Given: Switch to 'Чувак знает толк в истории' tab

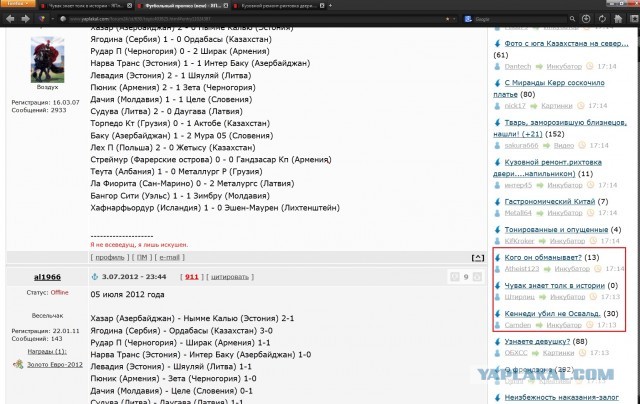Looking at the screenshot, I should pyautogui.click(x=84, y=6).
